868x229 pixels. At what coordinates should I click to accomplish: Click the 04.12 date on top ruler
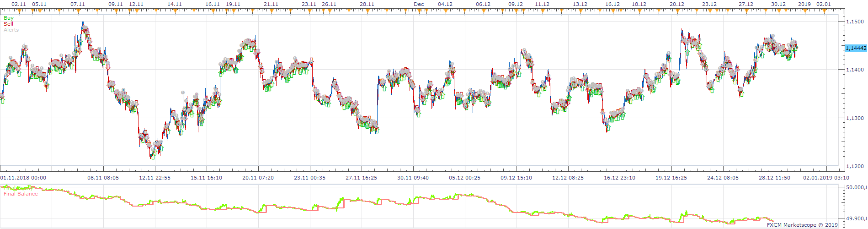[445, 4]
